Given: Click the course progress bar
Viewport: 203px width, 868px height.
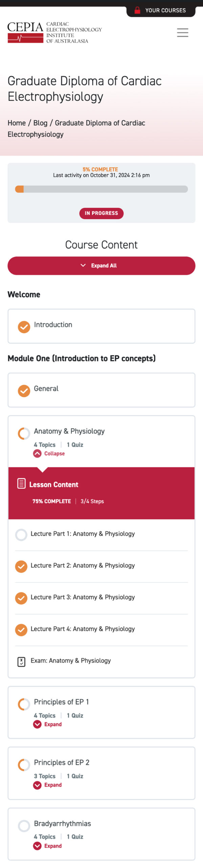Looking at the screenshot, I should [x=101, y=189].
